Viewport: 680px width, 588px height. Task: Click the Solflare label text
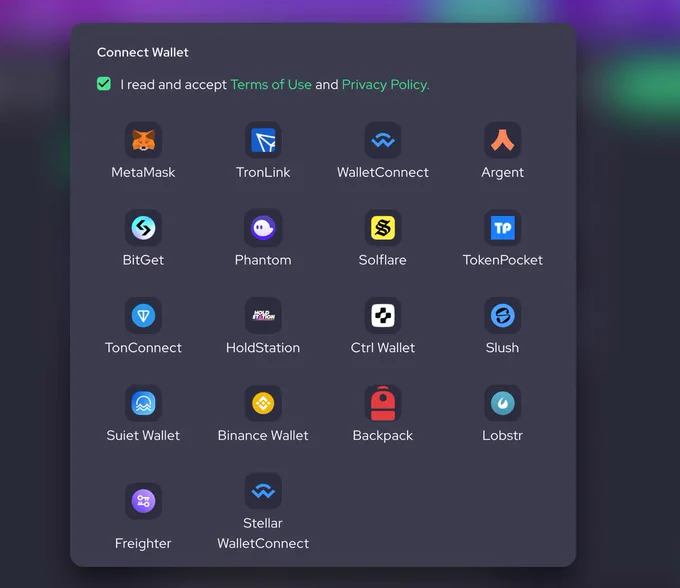382,260
